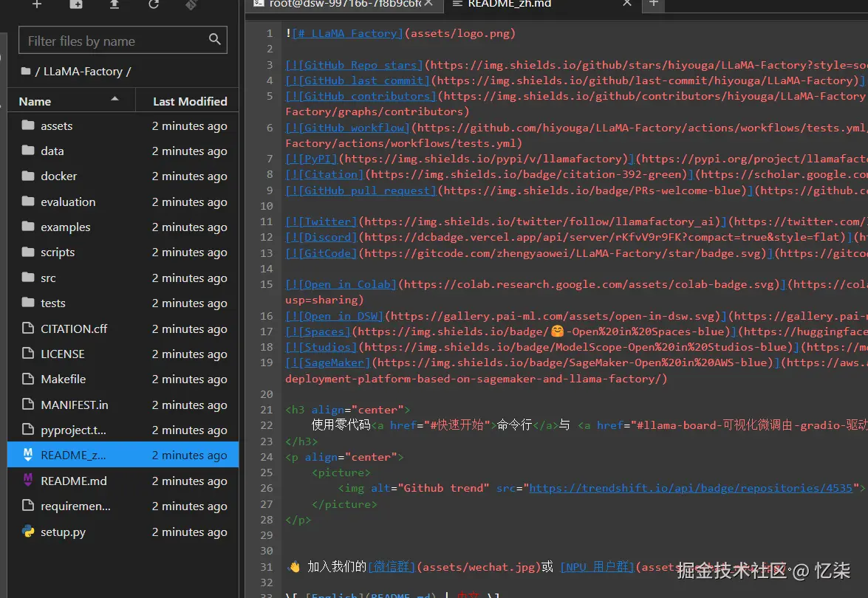Select setup.py Python file
Image resolution: width=868 pixels, height=598 pixels.
[x=63, y=532]
